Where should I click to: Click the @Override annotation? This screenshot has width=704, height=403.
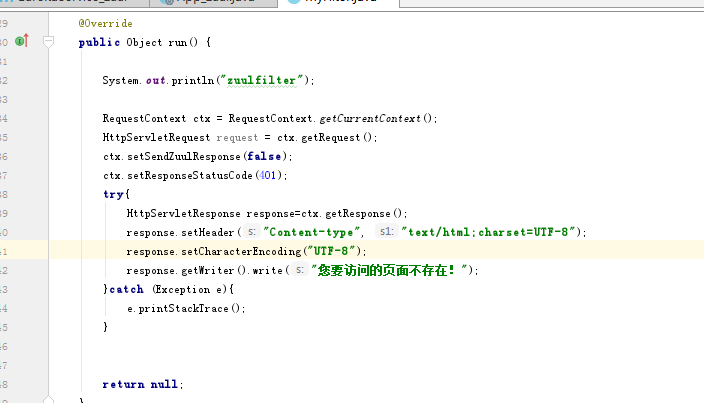click(x=106, y=23)
